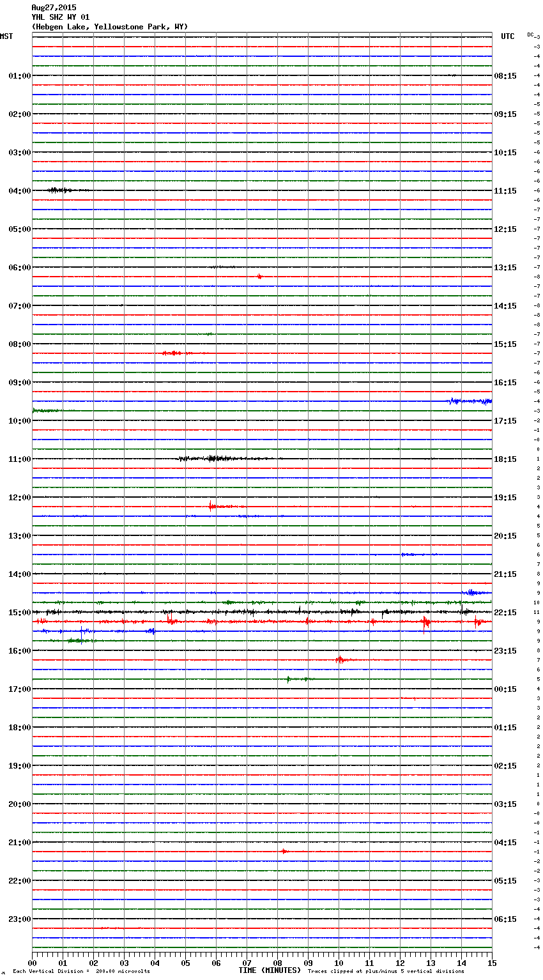Click the 18:15 UTC time label
Screen dimensions: 543x980
505,459
